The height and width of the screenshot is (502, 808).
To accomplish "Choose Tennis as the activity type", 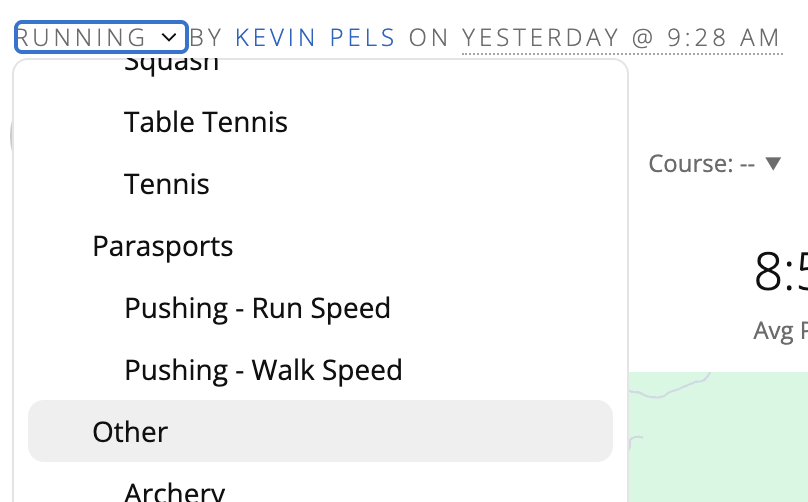I will (167, 184).
